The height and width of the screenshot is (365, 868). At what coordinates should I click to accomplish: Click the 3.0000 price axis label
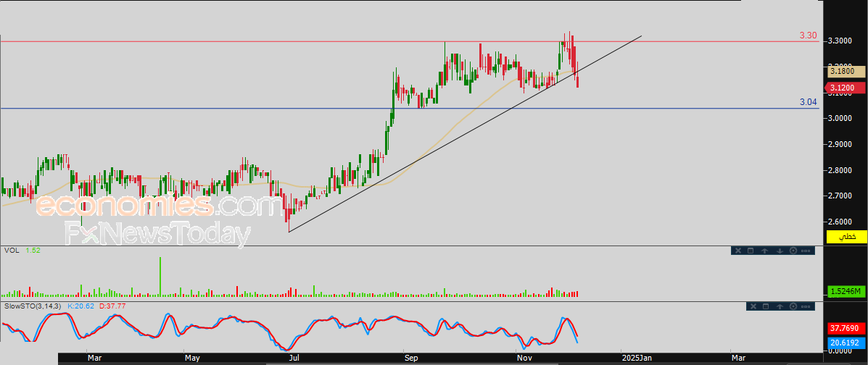click(840, 118)
